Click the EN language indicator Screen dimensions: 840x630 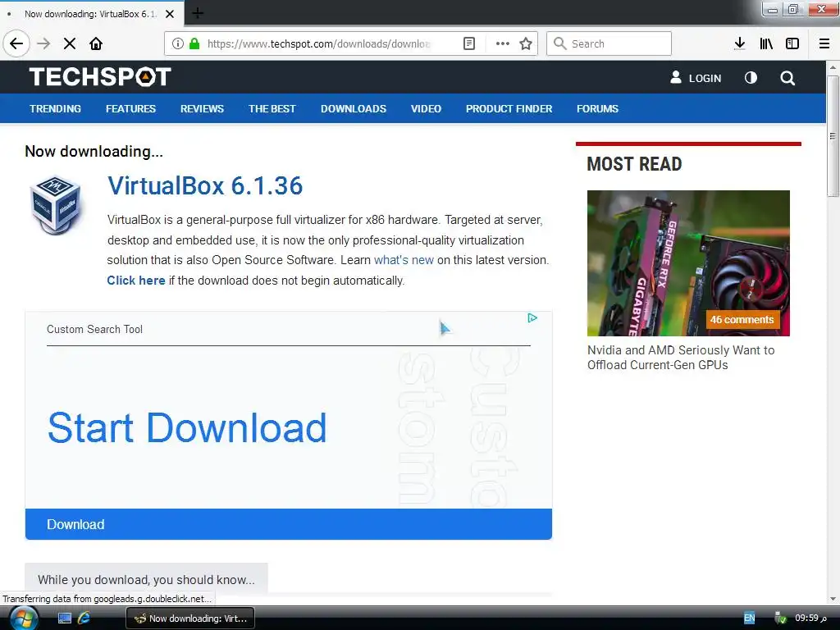750,619
